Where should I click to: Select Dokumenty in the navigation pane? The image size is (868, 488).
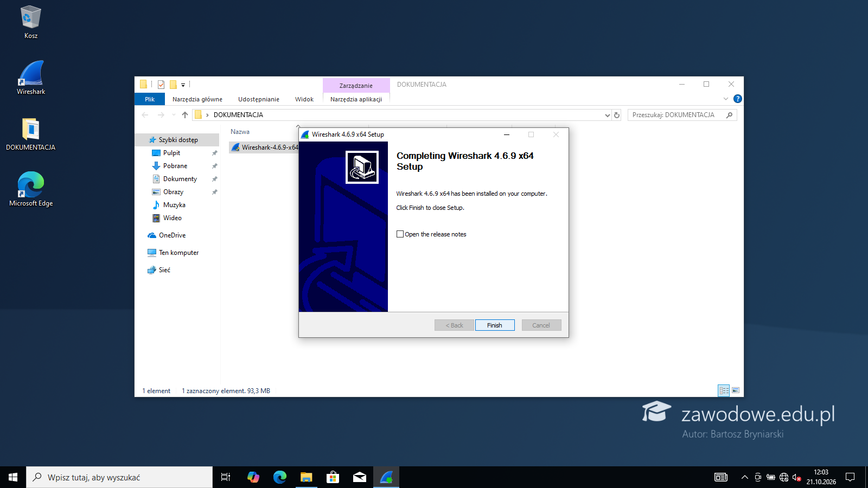pos(180,179)
